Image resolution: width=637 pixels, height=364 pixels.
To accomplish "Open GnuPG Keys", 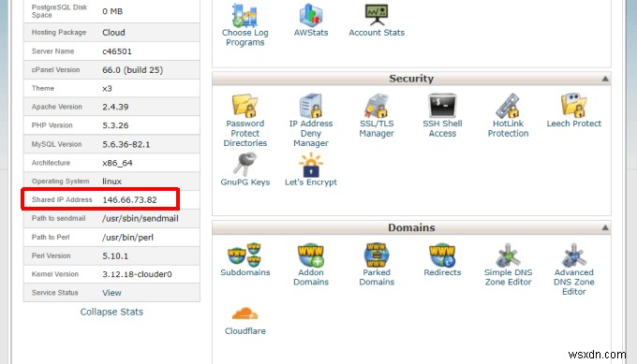I will click(x=245, y=169).
